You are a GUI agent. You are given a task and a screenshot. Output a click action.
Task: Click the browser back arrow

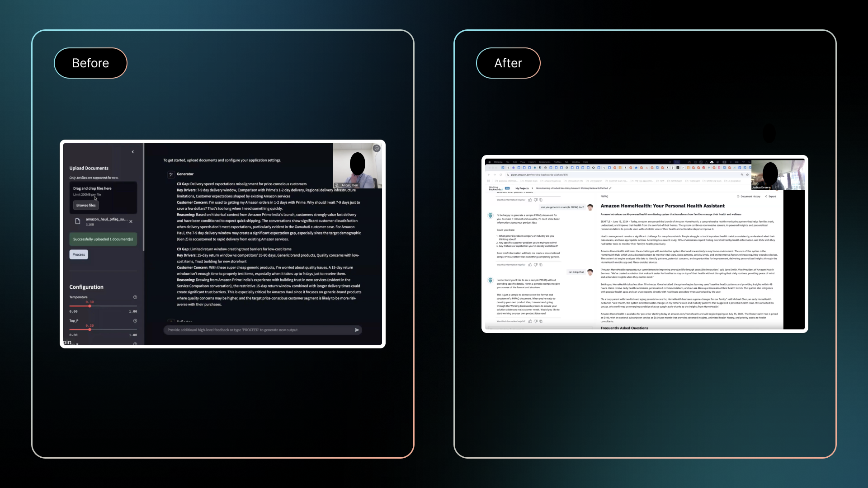489,175
